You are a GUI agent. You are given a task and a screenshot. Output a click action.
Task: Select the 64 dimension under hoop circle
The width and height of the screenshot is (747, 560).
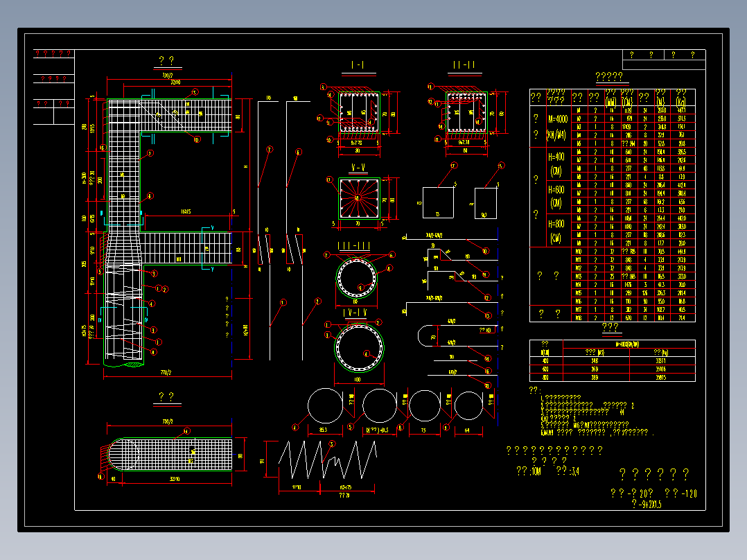(x=467, y=430)
